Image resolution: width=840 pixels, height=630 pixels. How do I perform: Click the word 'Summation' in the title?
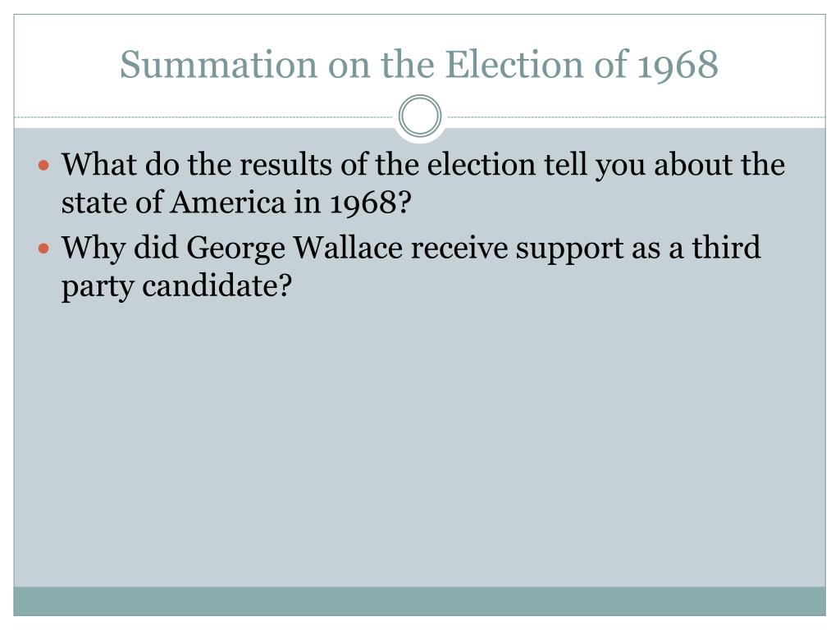pos(218,64)
